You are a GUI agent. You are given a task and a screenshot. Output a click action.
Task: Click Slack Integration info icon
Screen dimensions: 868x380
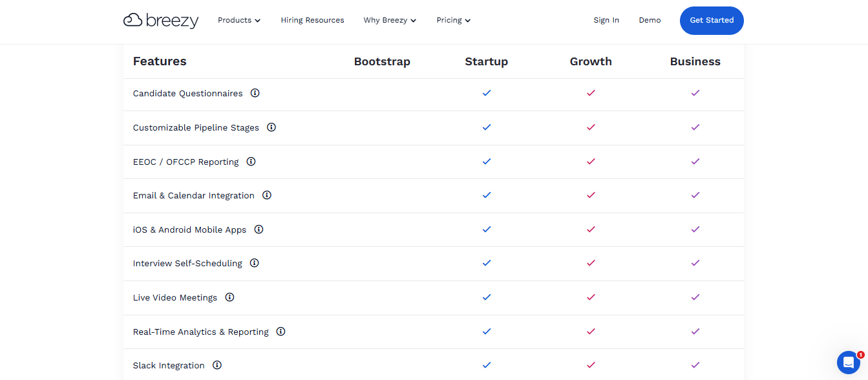coord(217,365)
